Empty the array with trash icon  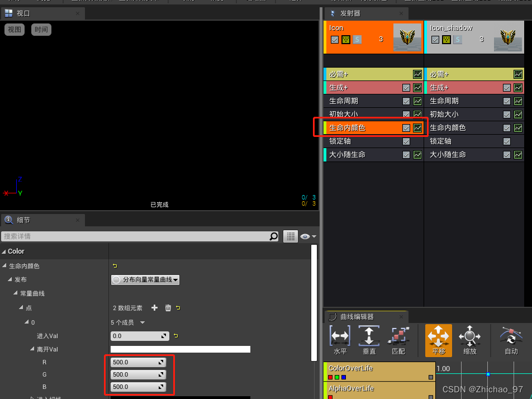pos(168,308)
